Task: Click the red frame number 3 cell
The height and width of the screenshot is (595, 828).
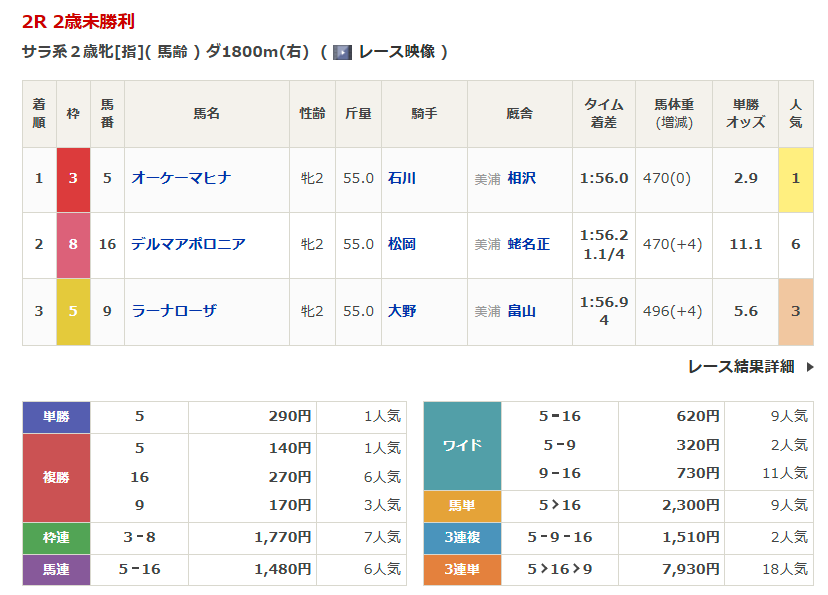Action: point(73,179)
